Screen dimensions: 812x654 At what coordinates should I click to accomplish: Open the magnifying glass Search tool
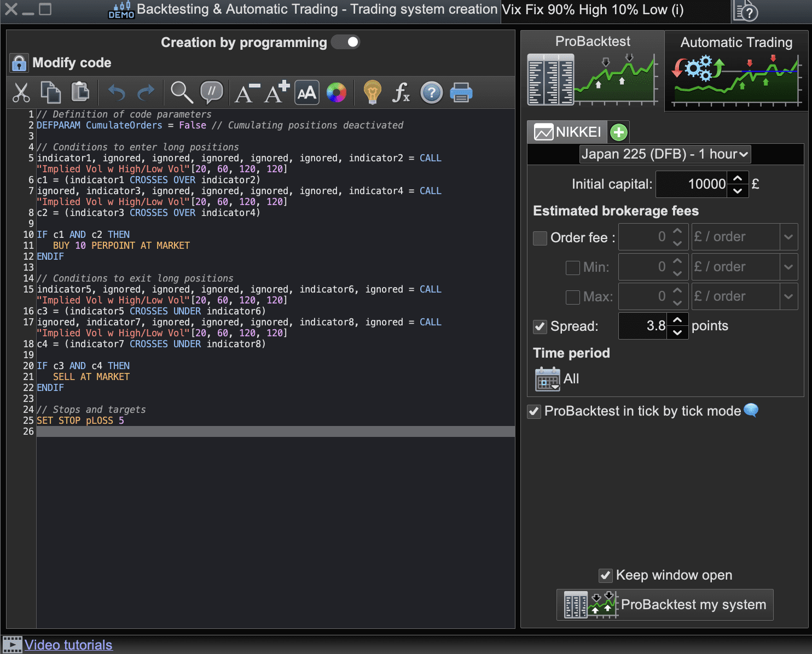click(182, 92)
